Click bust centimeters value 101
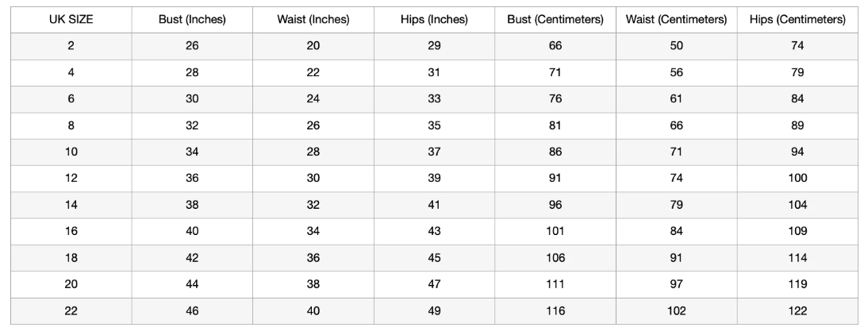 coord(555,232)
